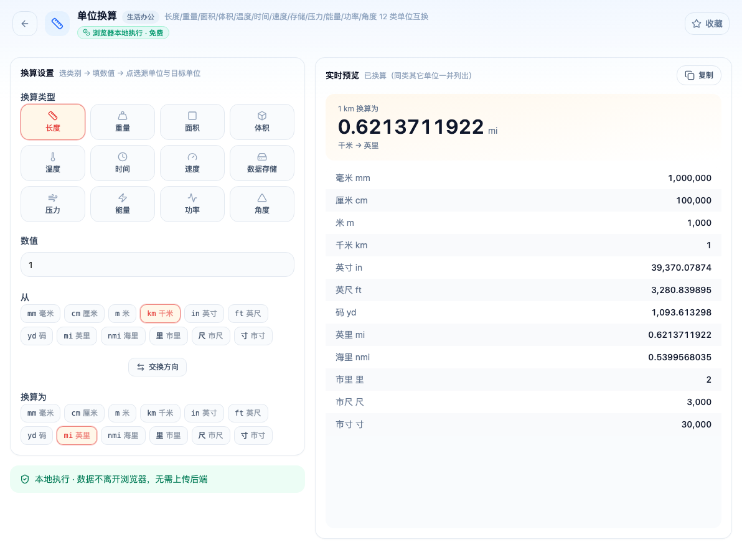Viewport: 742px width, 560px height.
Task: Click the 收藏 favorite button label
Action: [x=713, y=24]
